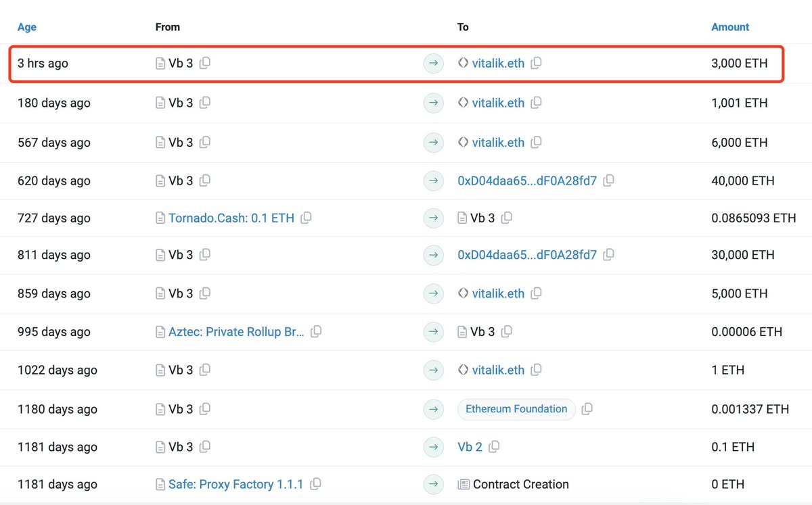
Task: Open Tornado.Cash: 0.1 ETH sender link
Action: [x=231, y=218]
